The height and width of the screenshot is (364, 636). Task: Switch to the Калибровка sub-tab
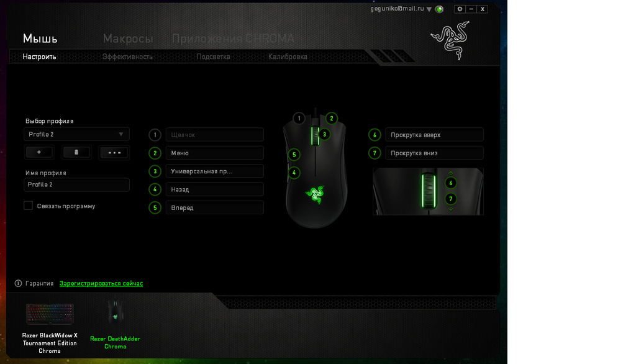[288, 57]
